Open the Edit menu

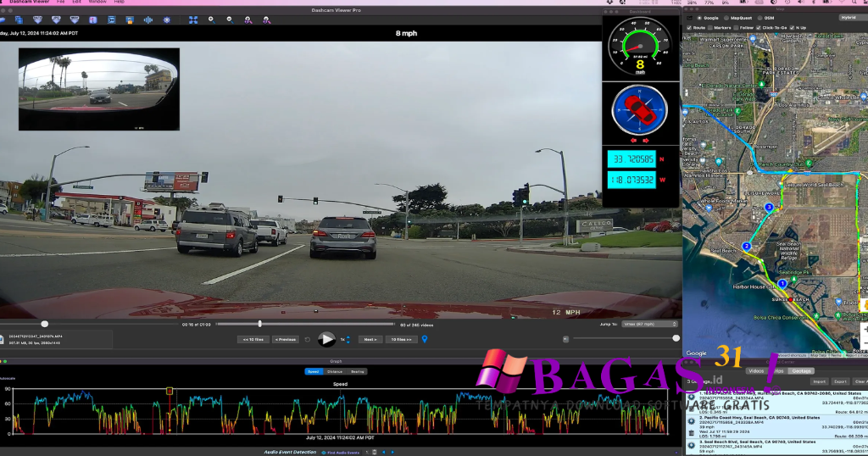click(x=76, y=3)
